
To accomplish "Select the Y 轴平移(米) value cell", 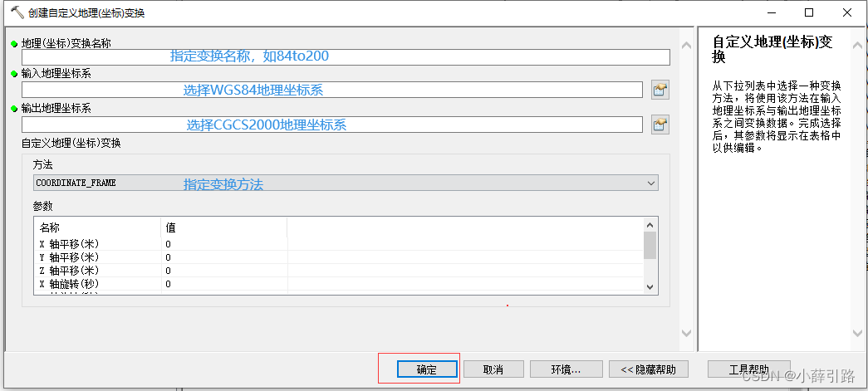I will point(224,257).
